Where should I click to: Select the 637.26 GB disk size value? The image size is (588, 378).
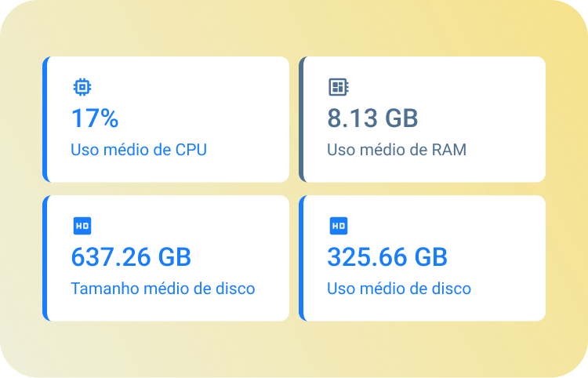131,257
